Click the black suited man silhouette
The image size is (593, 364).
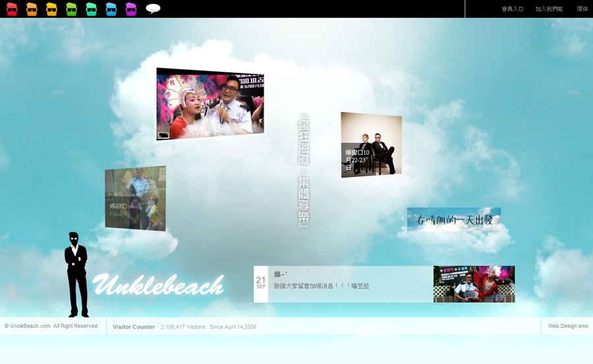[77, 274]
